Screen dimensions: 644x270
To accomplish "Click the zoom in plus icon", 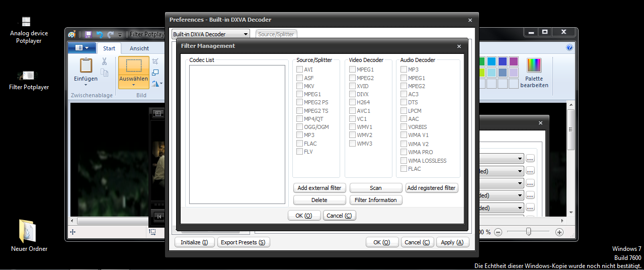I will (559, 232).
